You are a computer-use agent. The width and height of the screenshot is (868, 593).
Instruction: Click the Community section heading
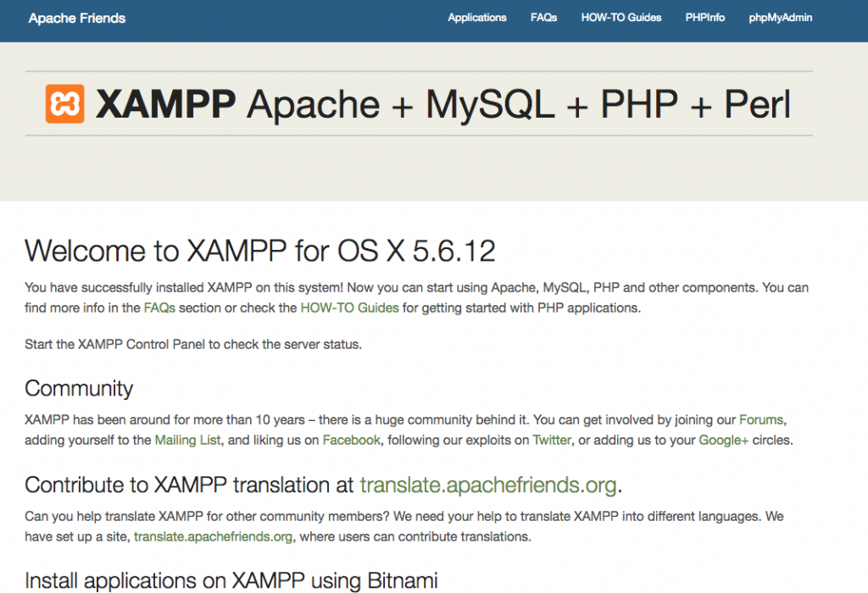click(79, 389)
